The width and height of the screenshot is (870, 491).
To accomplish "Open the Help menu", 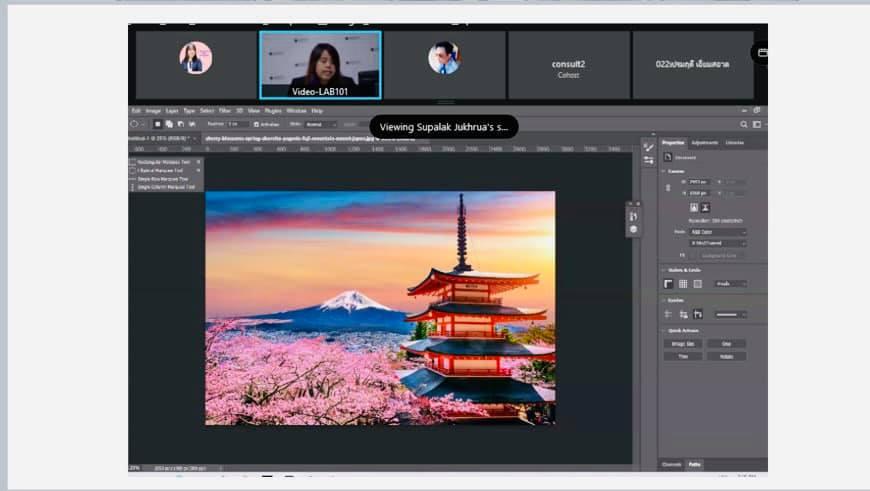I will [317, 111].
